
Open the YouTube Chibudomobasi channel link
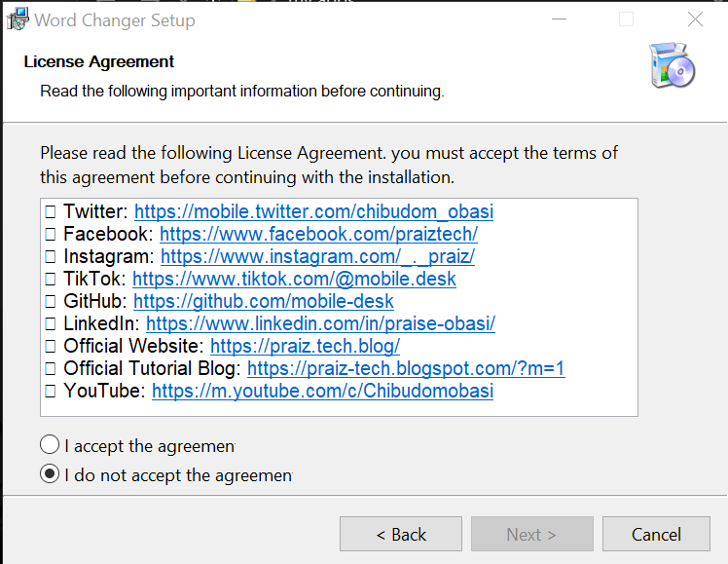pos(322,391)
